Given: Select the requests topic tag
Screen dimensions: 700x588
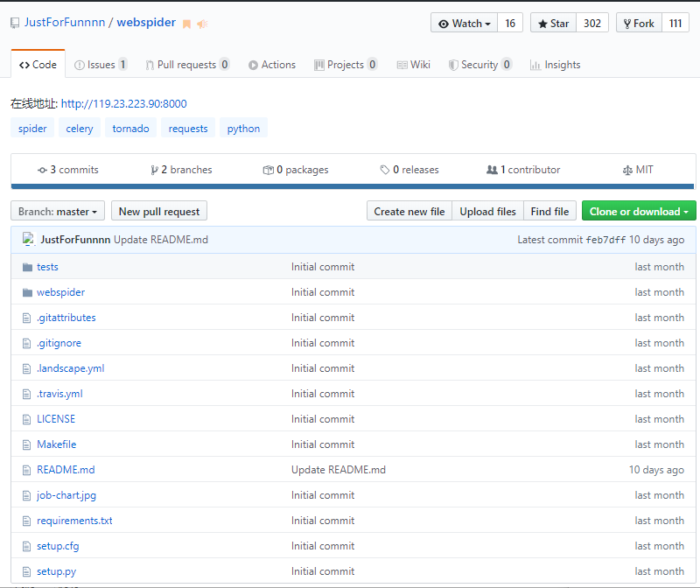Looking at the screenshot, I should (x=188, y=129).
